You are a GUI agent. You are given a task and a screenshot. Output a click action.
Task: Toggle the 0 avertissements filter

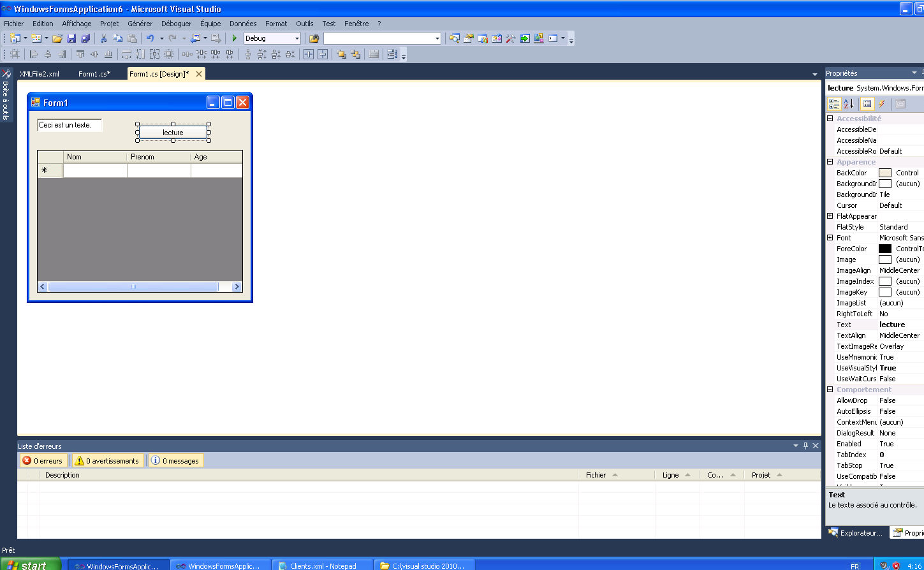coord(106,460)
